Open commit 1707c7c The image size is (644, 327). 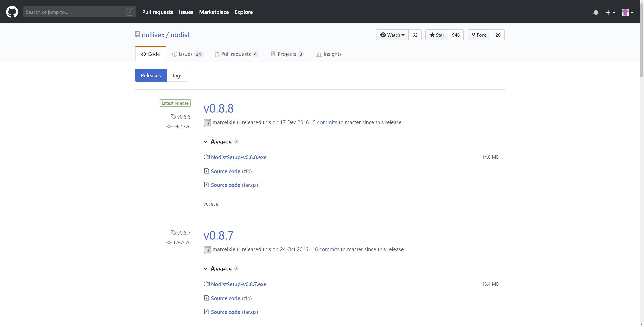coord(182,242)
